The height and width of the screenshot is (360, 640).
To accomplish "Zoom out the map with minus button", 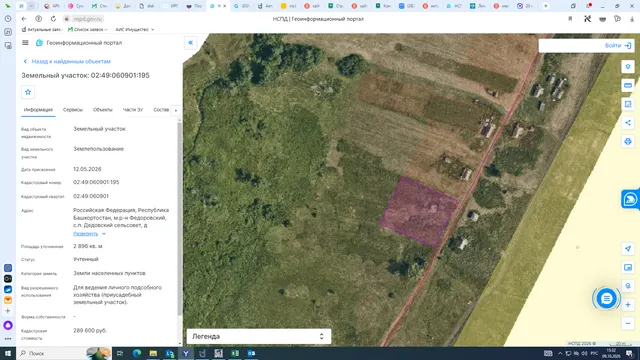I will pyautogui.click(x=628, y=323).
